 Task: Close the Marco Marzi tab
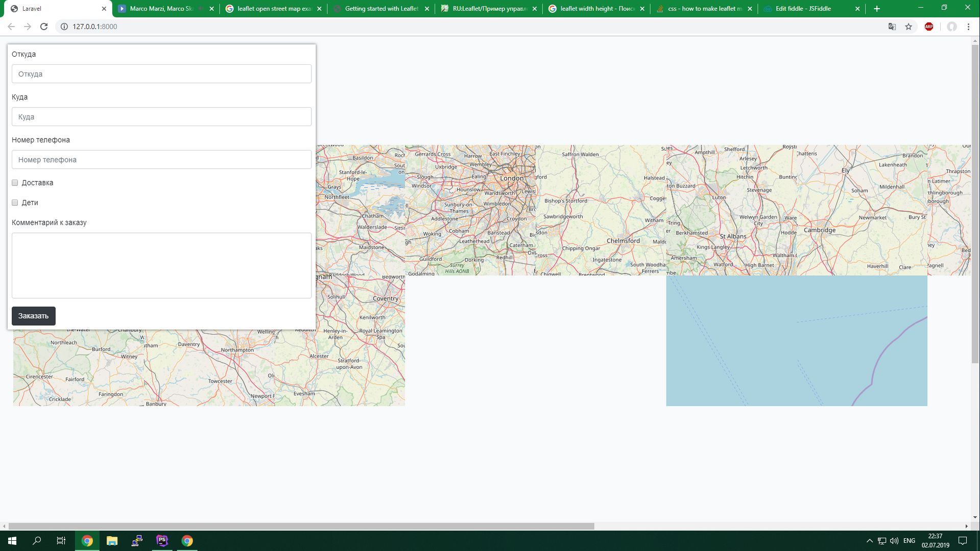tap(211, 9)
